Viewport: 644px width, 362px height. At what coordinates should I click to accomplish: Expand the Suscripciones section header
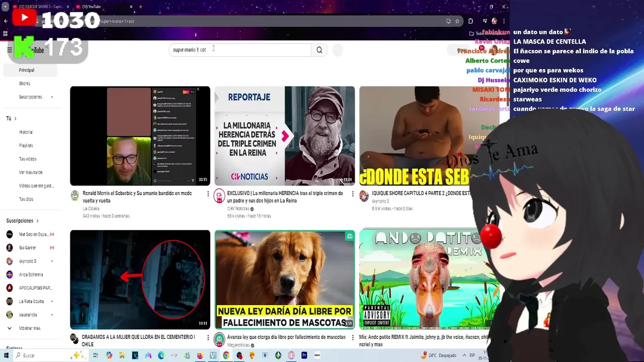22,221
